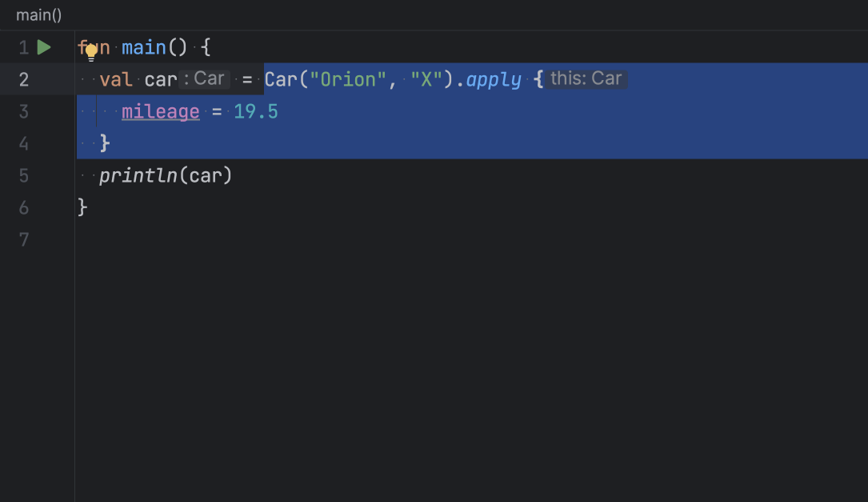The image size is (868, 502).
Task: Click the underlined mileage property
Action: [x=160, y=111]
